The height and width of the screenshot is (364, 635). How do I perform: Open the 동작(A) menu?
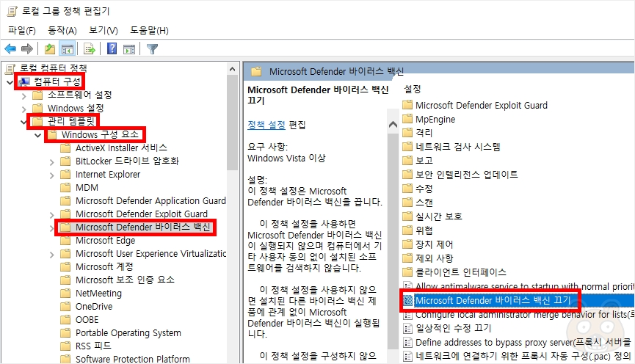pos(62,30)
